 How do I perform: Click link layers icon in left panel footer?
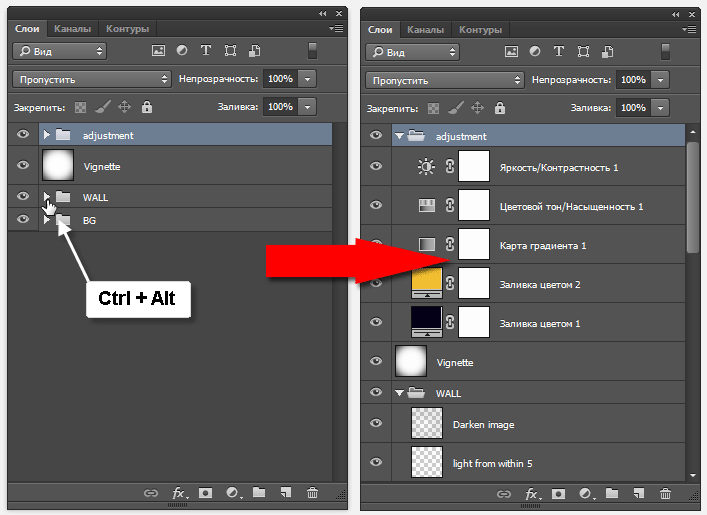[151, 493]
